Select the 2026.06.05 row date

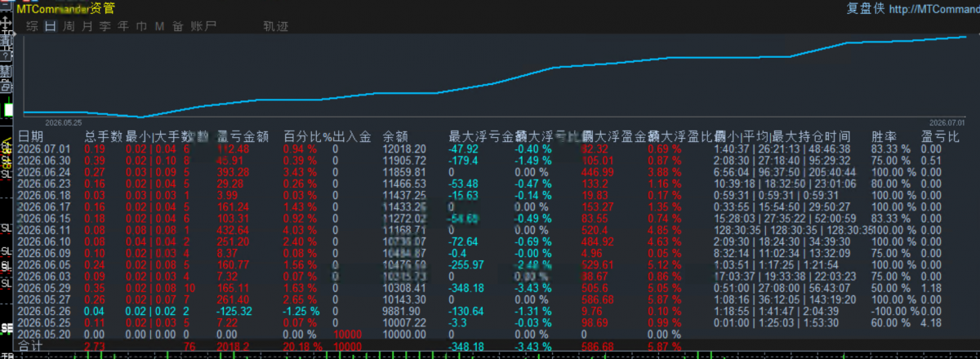pos(43,266)
